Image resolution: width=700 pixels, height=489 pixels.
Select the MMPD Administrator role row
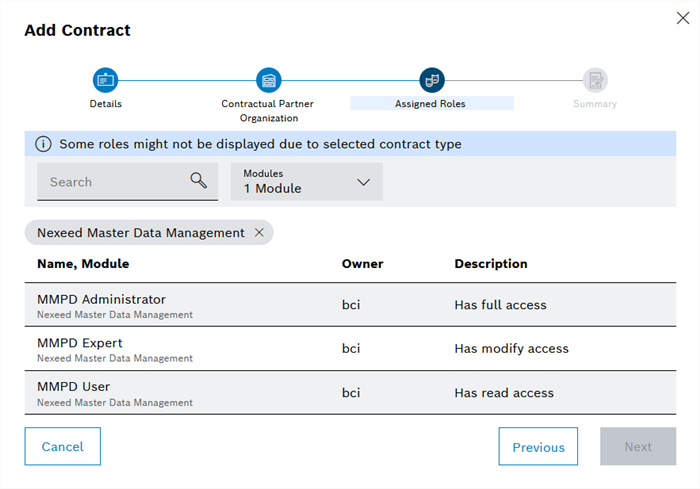click(x=350, y=305)
